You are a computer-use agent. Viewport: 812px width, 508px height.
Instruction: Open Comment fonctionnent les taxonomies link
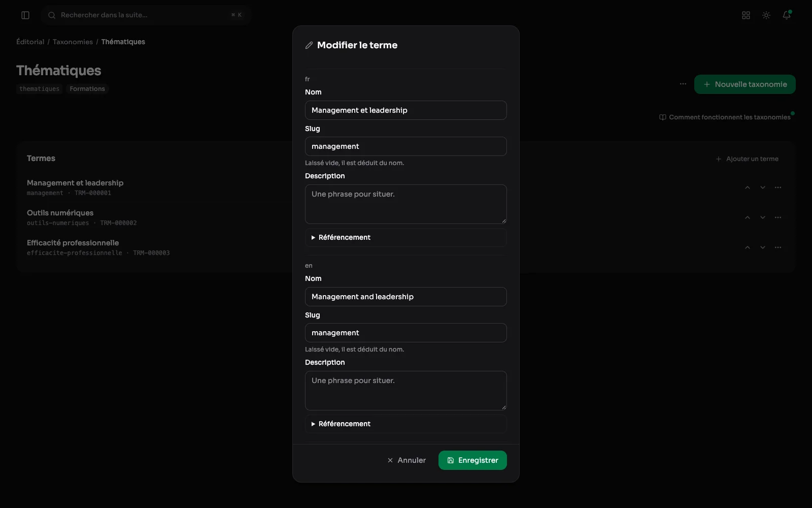[x=725, y=117]
